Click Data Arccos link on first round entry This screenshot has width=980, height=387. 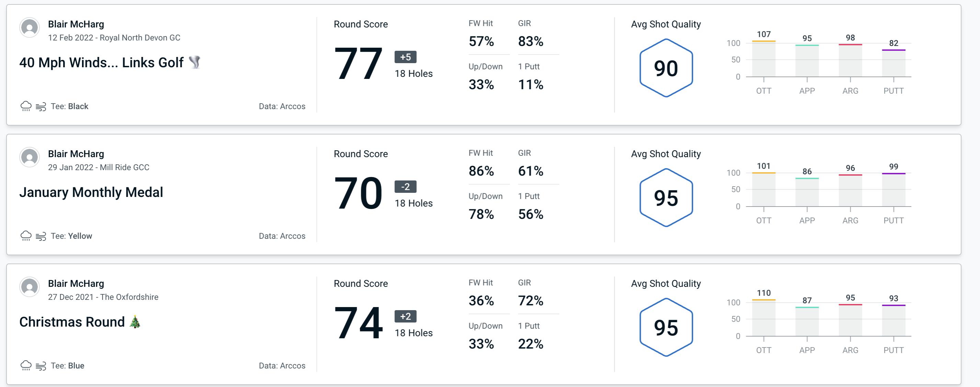click(280, 106)
